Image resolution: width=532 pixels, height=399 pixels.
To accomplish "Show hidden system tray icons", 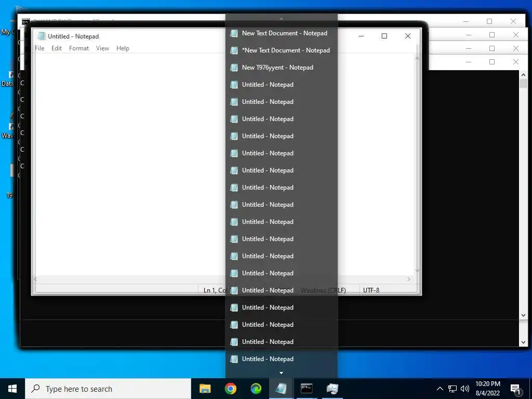I will tap(440, 389).
